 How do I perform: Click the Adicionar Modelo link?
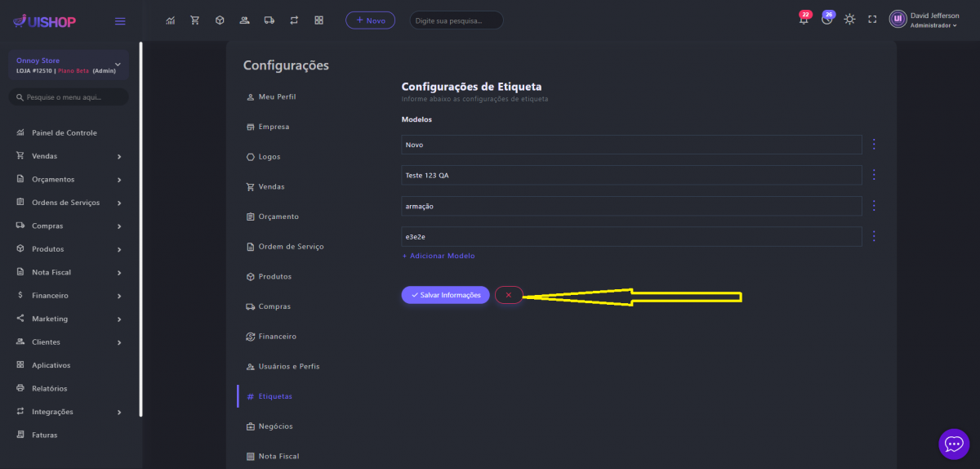coord(439,256)
